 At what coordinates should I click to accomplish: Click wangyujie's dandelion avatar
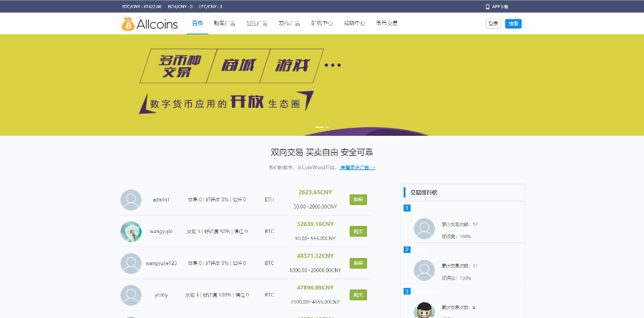click(131, 232)
